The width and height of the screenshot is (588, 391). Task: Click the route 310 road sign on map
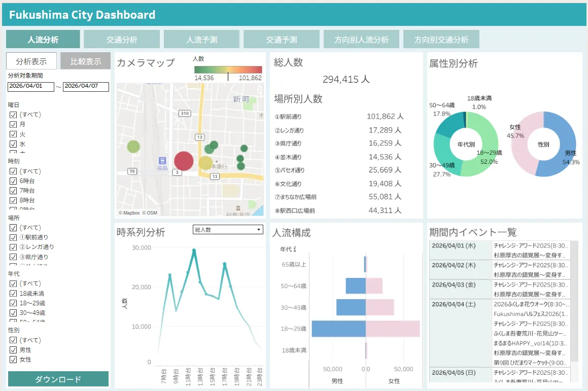[x=185, y=113]
